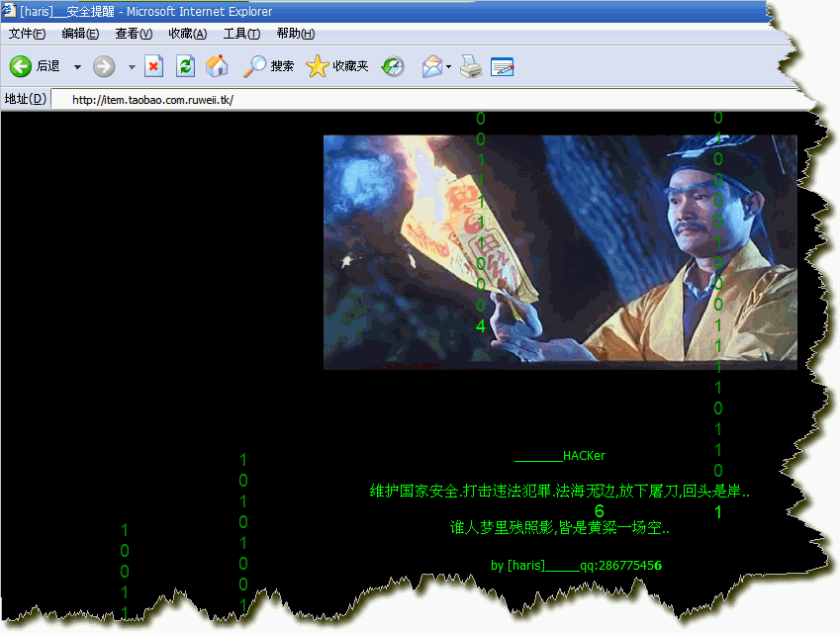This screenshot has width=840, height=633.
Task: Refresh the page with green arrows icon
Action: coord(185,66)
